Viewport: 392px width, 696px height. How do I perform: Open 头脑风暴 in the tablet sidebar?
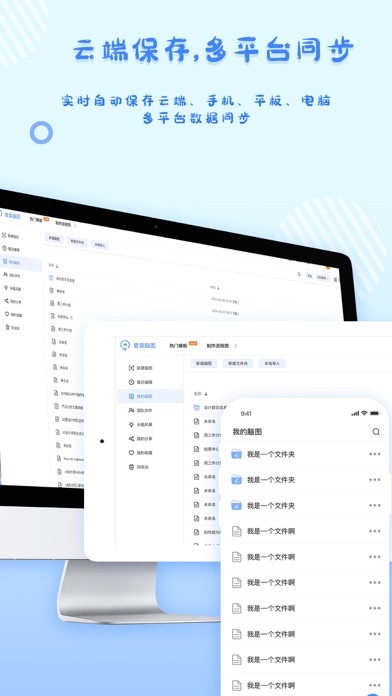point(141,424)
